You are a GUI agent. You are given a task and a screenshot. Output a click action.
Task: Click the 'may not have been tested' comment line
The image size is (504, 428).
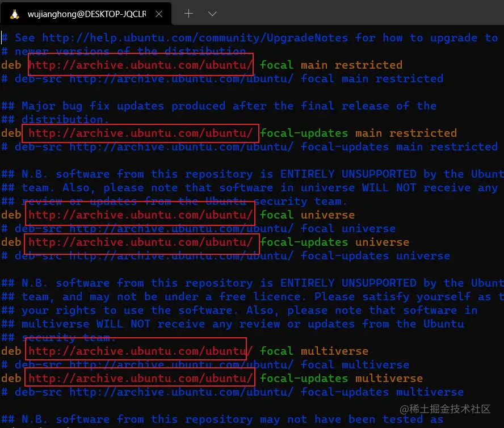[x=222, y=419]
